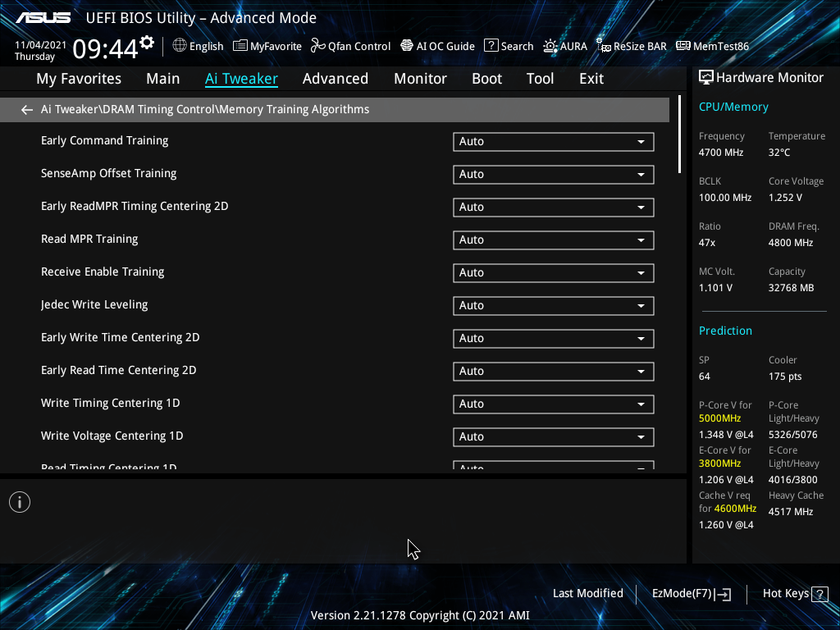The width and height of the screenshot is (840, 630).
Task: Click the Hot Keys label
Action: 786,594
